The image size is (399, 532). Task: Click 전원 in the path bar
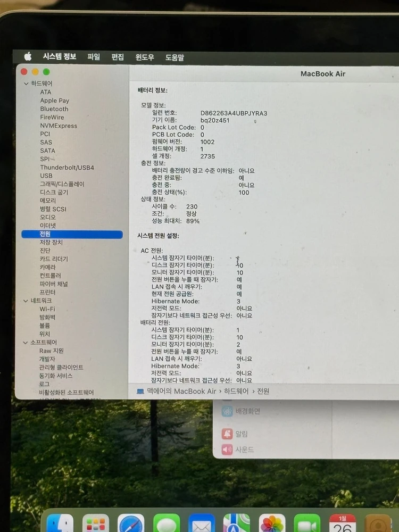pos(263,391)
